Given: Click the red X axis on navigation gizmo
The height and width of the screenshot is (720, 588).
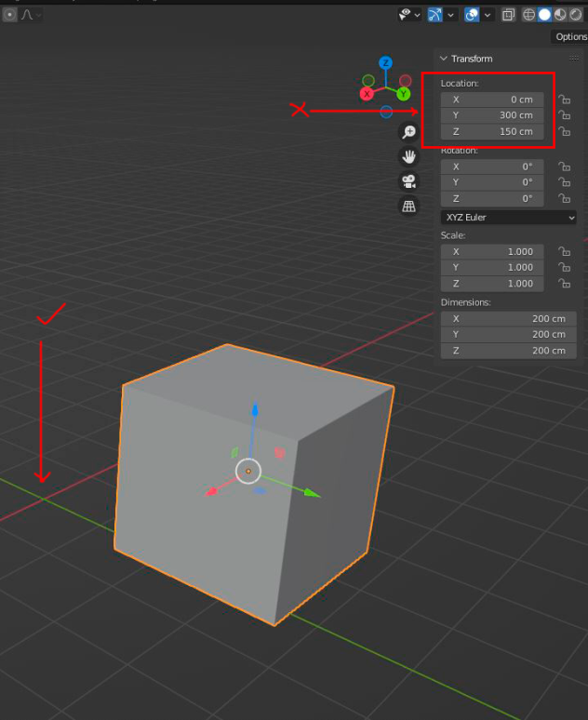Looking at the screenshot, I should click(x=367, y=94).
